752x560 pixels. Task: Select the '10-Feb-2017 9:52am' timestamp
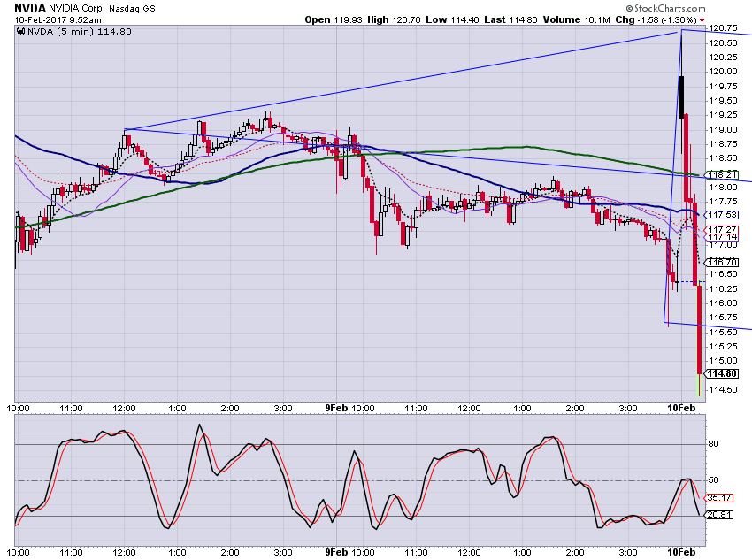coord(58,20)
